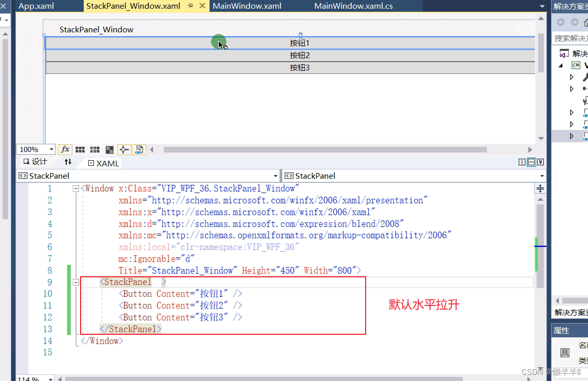Close the StackPanel_Window.xaml tab
The height and width of the screenshot is (381, 588).
tap(202, 6)
